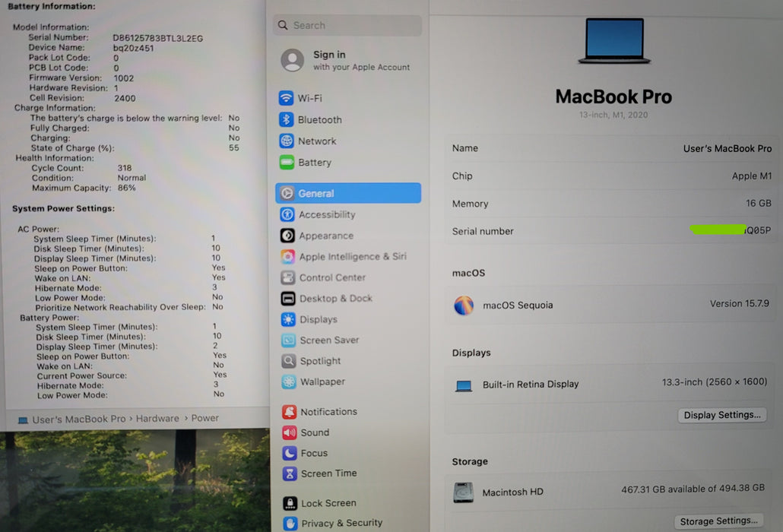Go to Battery settings
Viewport: 783px width, 532px height.
[348, 162]
